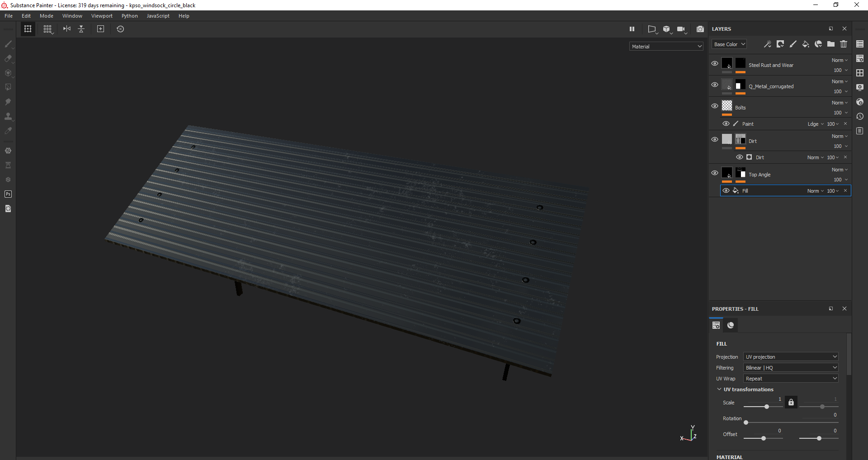Click the camera screenshot icon
Screen dimensions: 868x460
tap(700, 29)
